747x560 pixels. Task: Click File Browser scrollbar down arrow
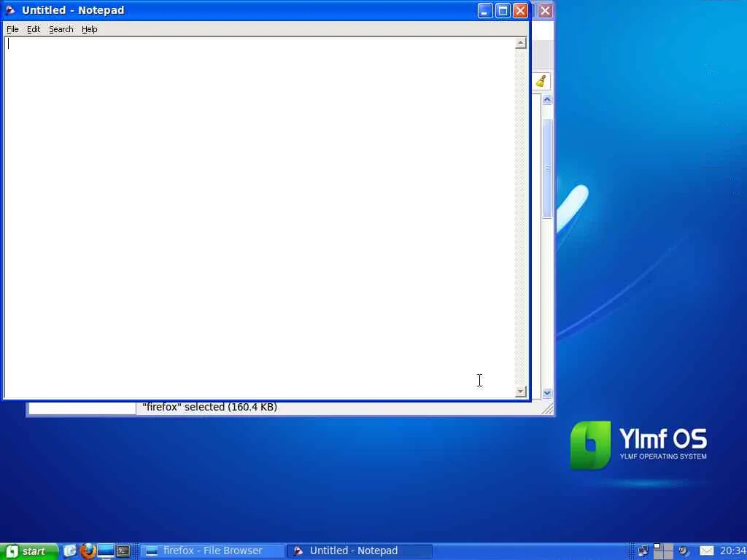coord(547,393)
